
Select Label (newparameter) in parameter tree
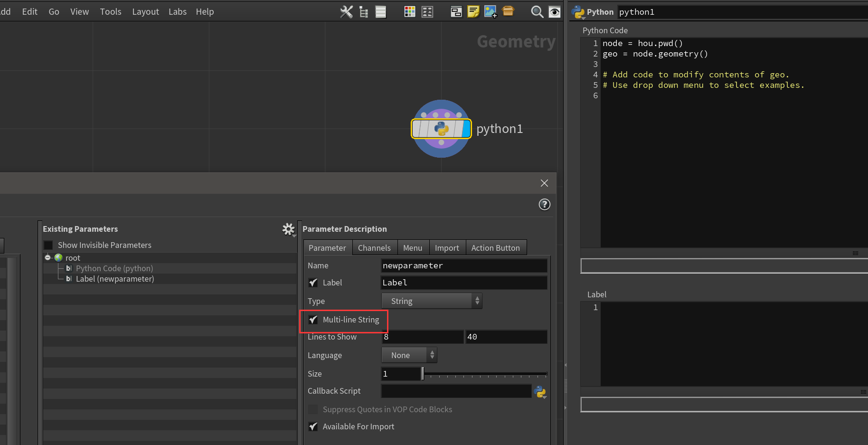pos(115,279)
